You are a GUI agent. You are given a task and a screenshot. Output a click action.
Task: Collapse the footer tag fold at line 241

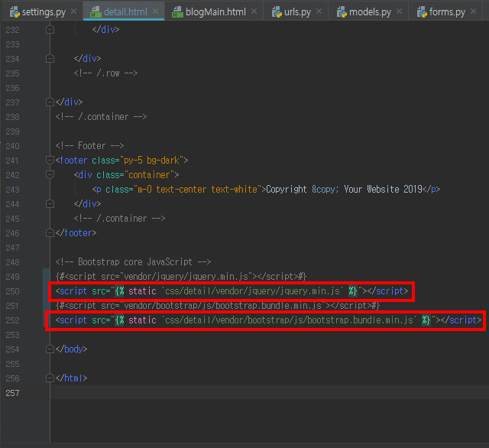click(50, 161)
